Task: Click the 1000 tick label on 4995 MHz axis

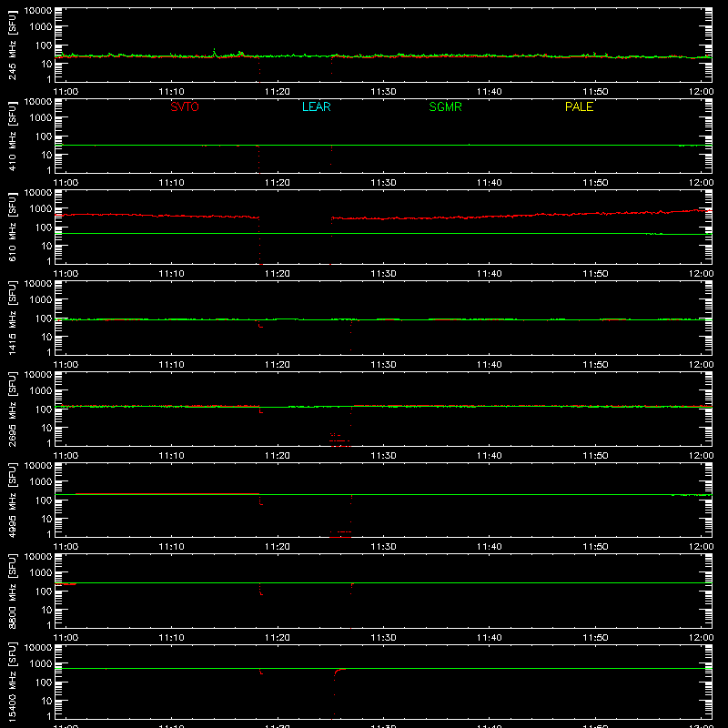Action: click(41, 481)
